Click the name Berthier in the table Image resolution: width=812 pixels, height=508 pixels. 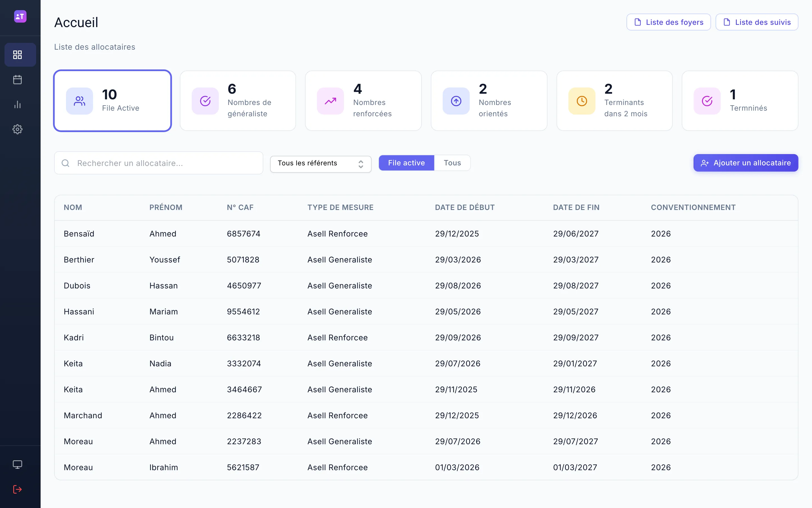click(x=79, y=260)
